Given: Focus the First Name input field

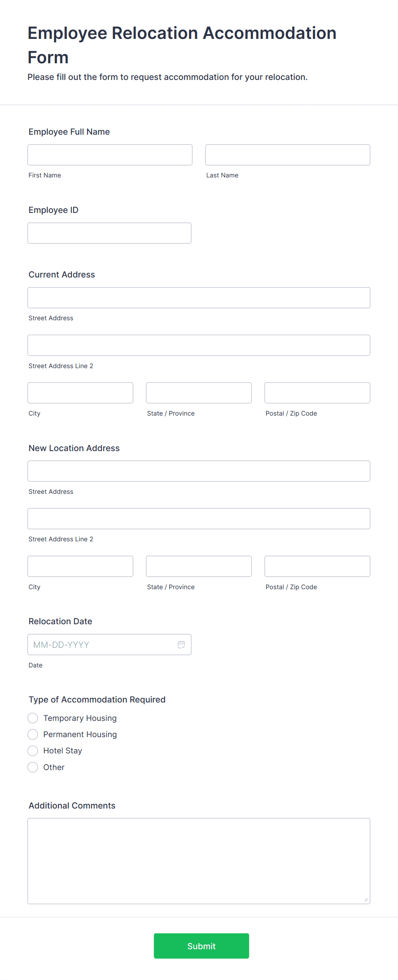Looking at the screenshot, I should (110, 155).
